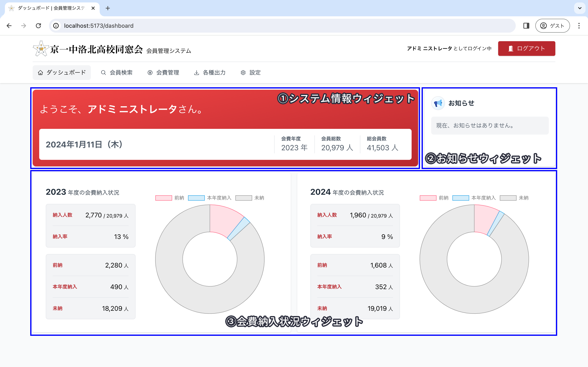Click the 前納 pink legend swatch
Image resolution: width=588 pixels, height=367 pixels.
[x=164, y=198]
